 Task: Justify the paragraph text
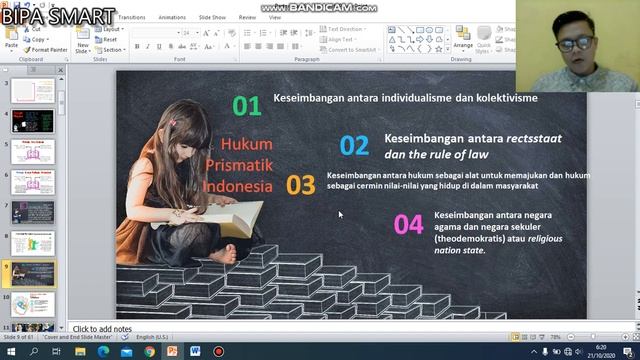(x=280, y=47)
